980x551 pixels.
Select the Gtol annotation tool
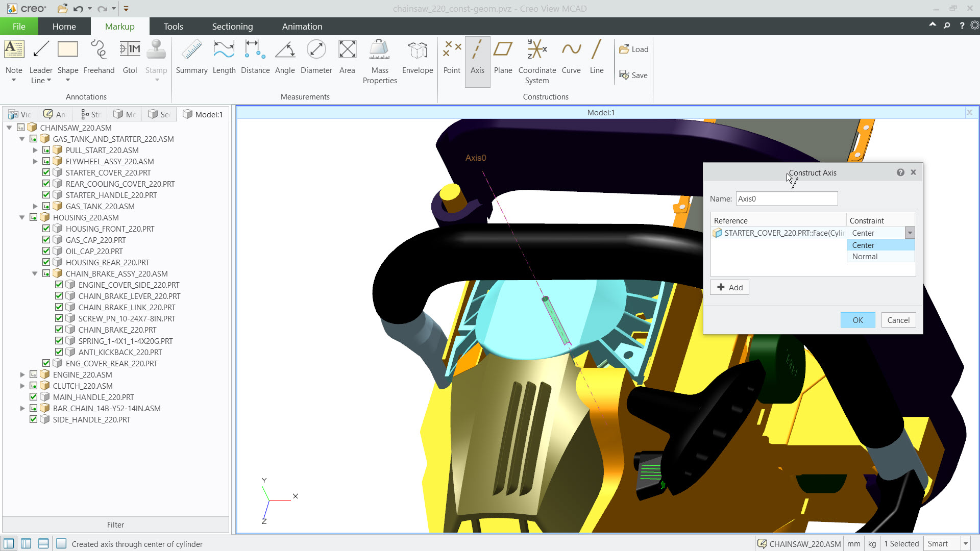point(130,57)
